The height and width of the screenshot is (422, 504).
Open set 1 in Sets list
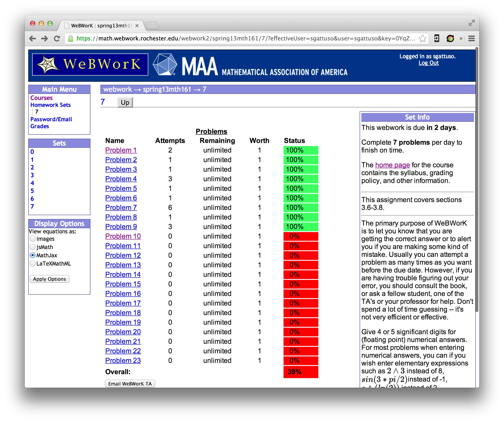32,159
